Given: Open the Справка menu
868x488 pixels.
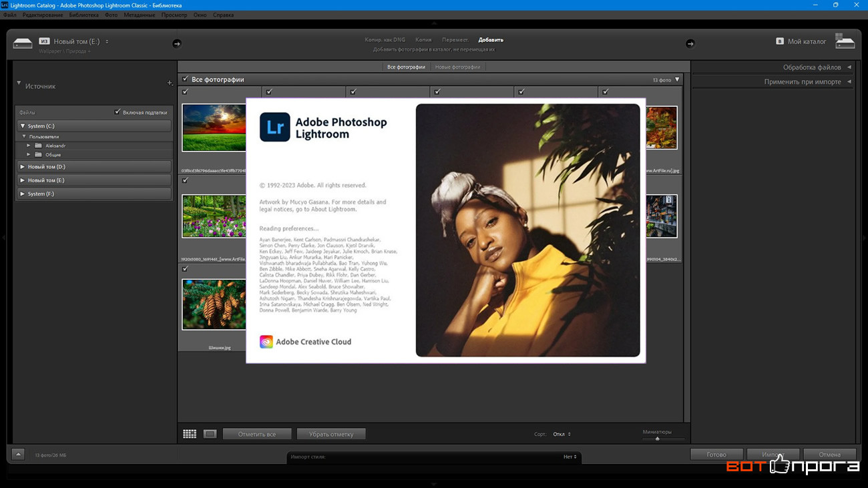Looking at the screenshot, I should (x=224, y=15).
